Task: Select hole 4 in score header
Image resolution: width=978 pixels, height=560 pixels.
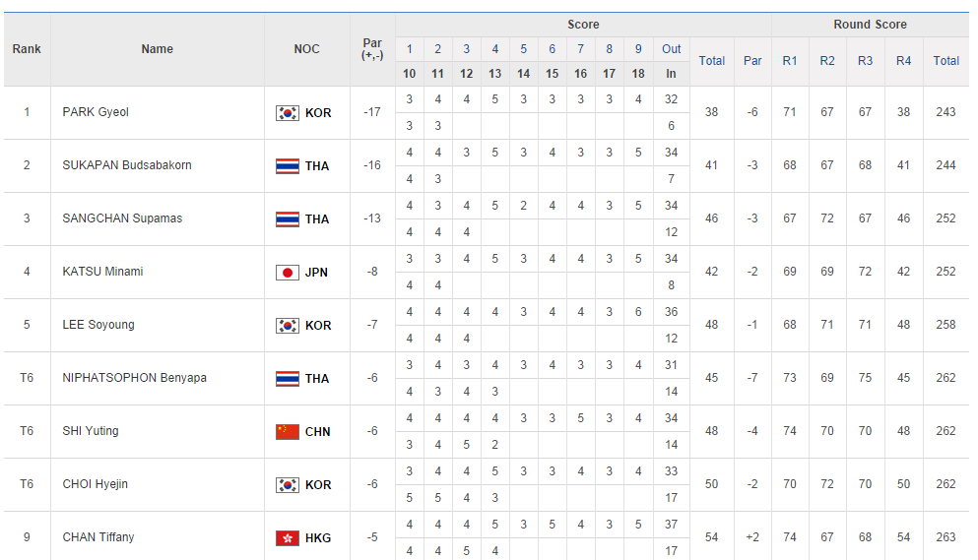Action: 494,49
